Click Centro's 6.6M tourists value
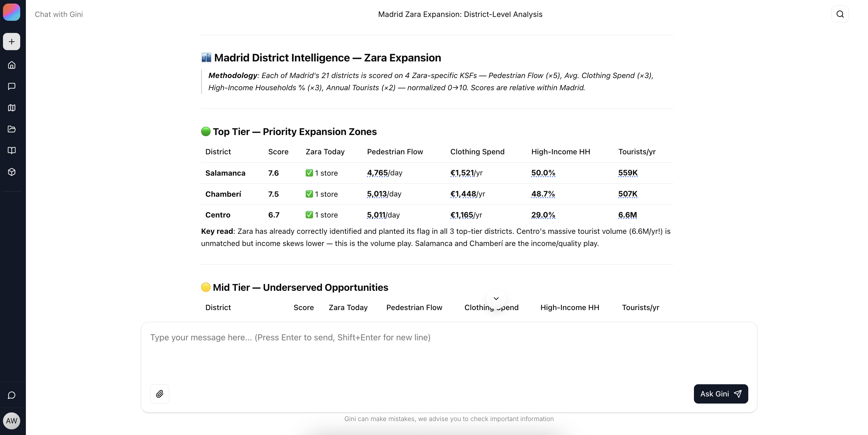The width and height of the screenshot is (868, 435). [627, 215]
